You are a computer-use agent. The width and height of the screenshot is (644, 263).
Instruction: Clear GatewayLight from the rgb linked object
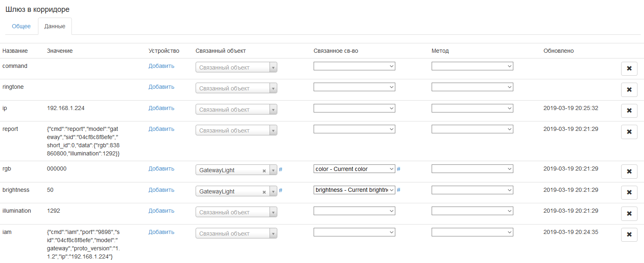tap(264, 171)
